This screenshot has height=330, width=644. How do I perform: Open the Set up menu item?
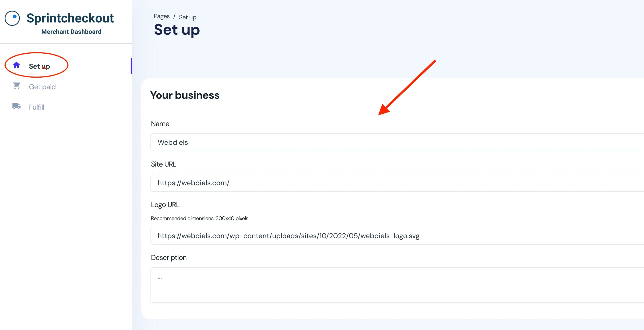tap(39, 66)
